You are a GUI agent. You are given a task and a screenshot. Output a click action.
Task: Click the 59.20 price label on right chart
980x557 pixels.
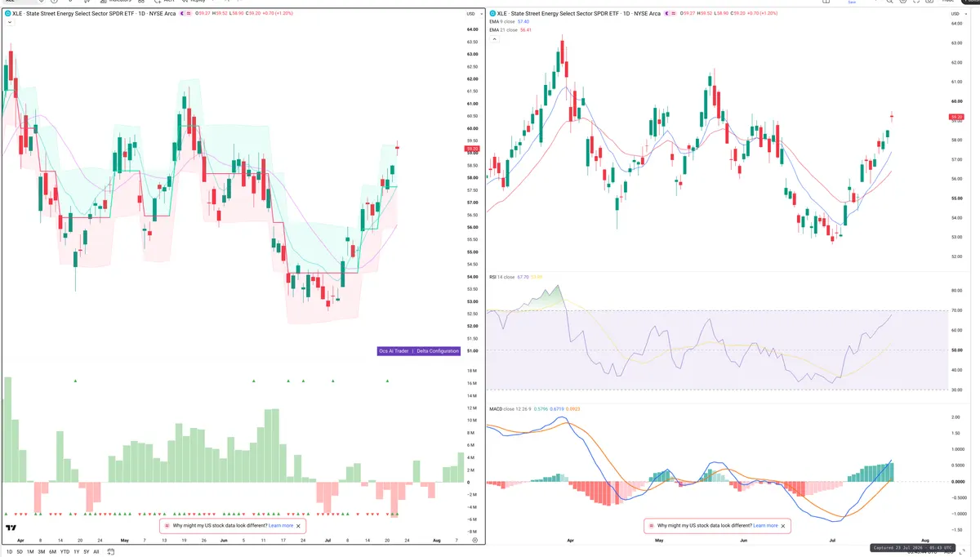click(x=956, y=118)
